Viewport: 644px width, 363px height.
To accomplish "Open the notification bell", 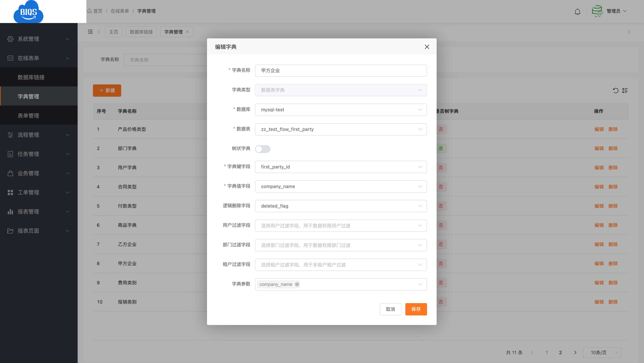I will [x=577, y=12].
